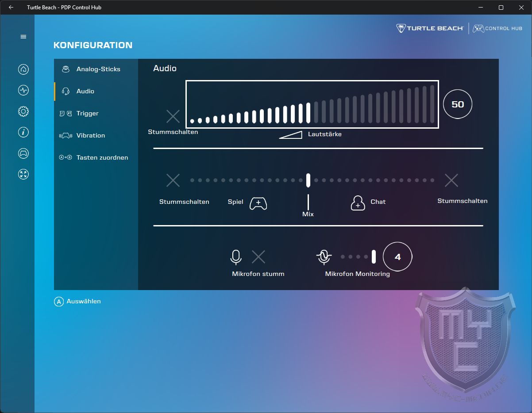Mute the chat audio on the right
The height and width of the screenshot is (413, 532).
coord(451,180)
